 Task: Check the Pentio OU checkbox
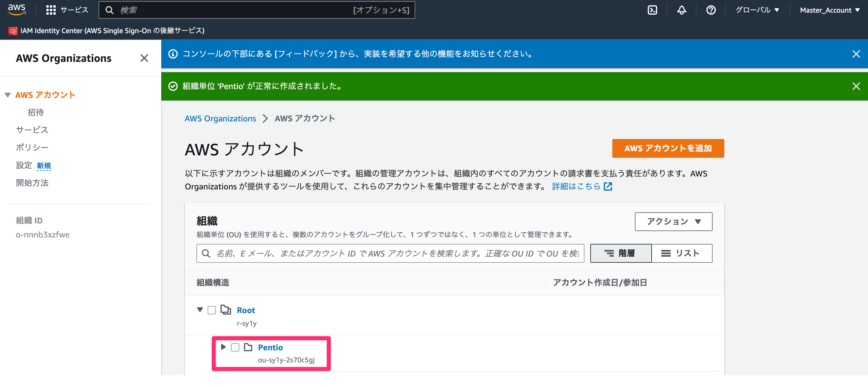click(x=235, y=347)
